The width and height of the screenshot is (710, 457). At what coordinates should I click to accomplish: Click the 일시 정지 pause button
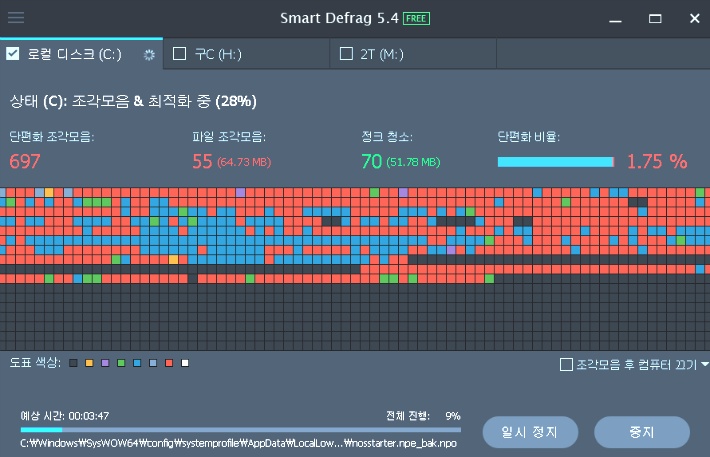click(x=530, y=432)
